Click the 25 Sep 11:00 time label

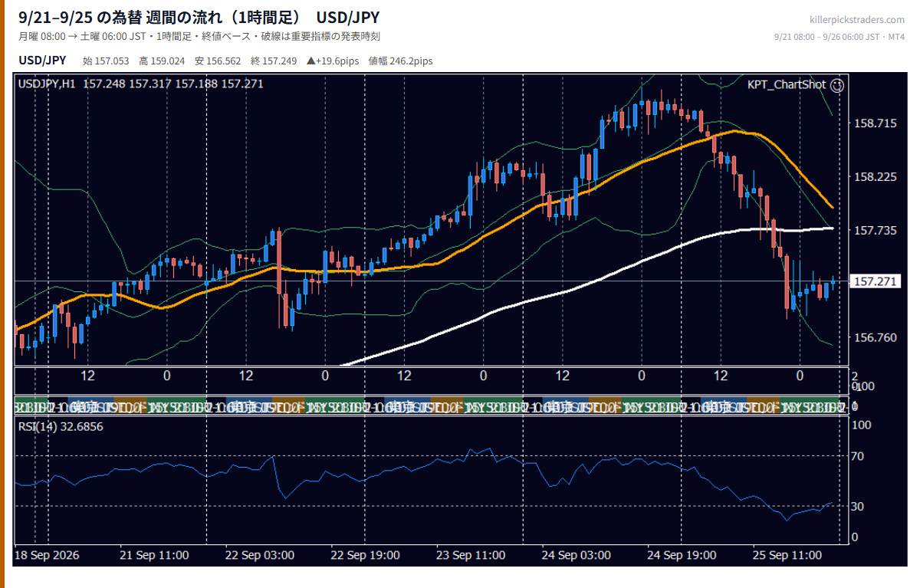click(787, 554)
